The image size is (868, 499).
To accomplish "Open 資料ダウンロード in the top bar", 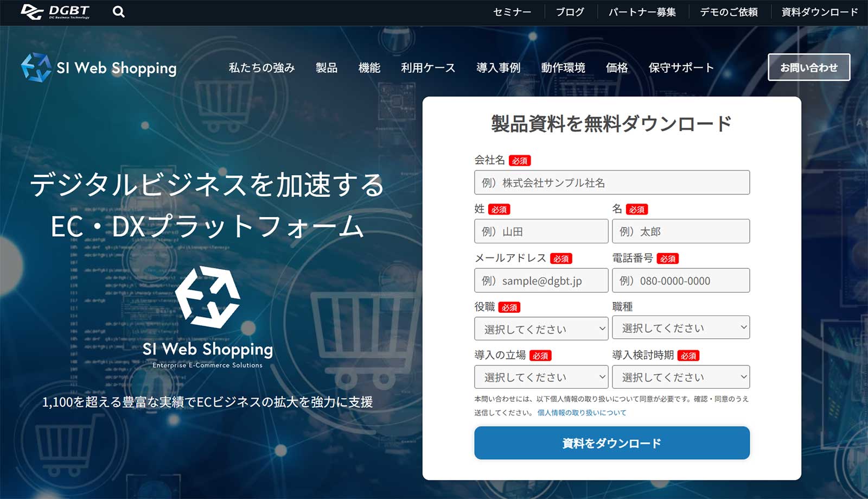I will click(x=820, y=12).
